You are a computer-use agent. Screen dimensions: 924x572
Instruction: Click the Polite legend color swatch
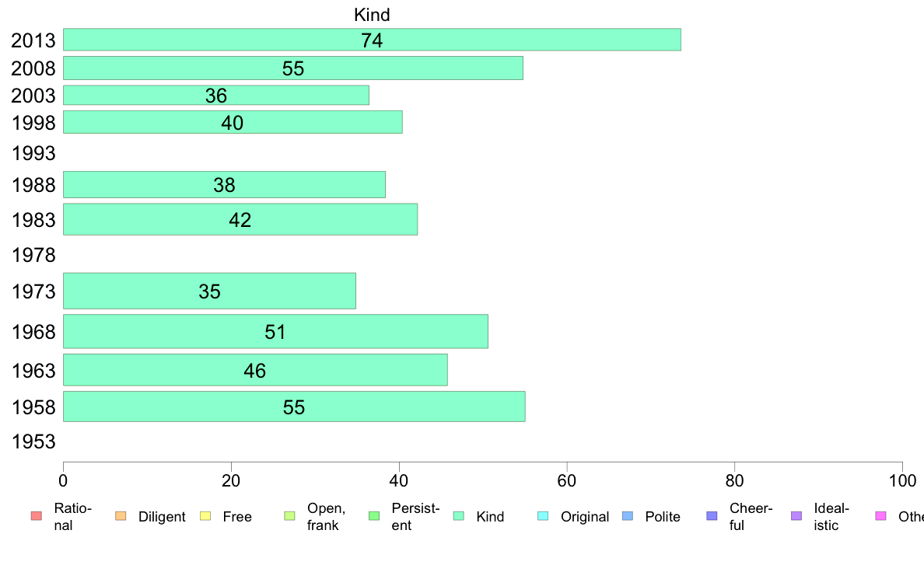[x=628, y=516]
